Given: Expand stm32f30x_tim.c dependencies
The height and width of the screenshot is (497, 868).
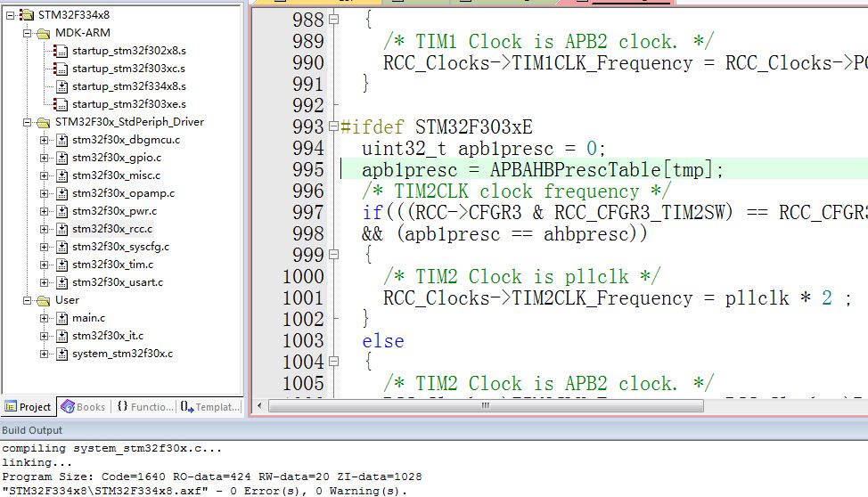Looking at the screenshot, I should click(x=45, y=265).
